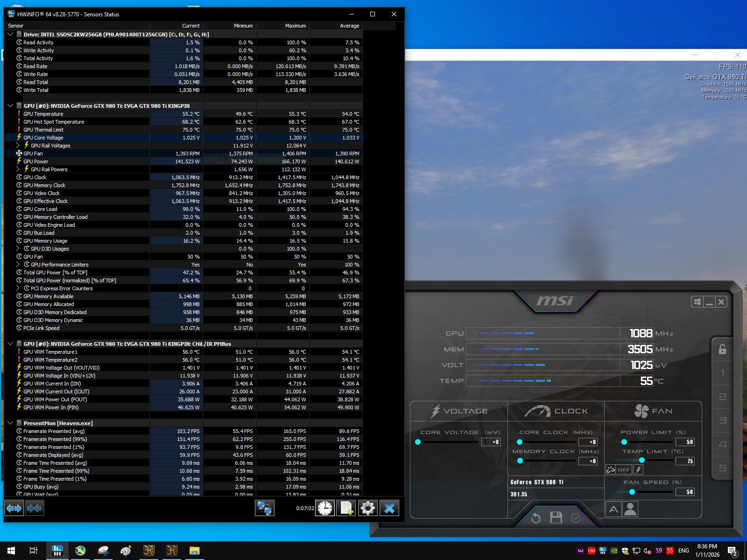Apply Afterburner settings with checkmark icon
747x560 pixels.
tap(576, 518)
